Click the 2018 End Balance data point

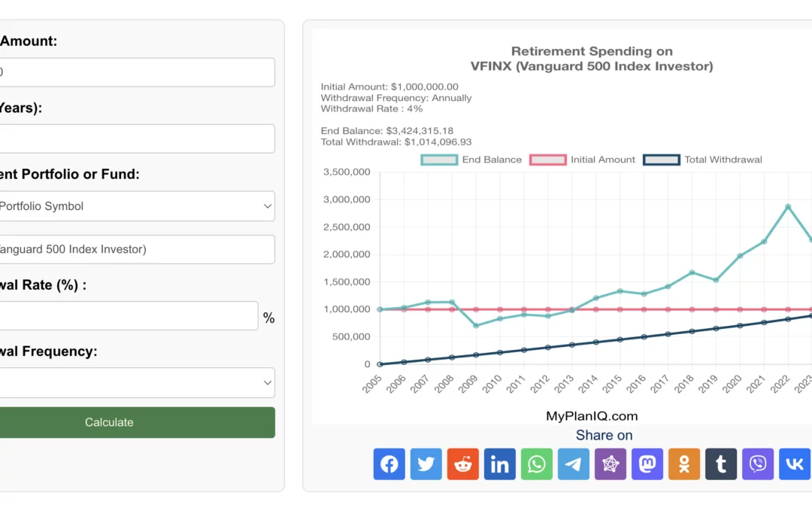692,272
